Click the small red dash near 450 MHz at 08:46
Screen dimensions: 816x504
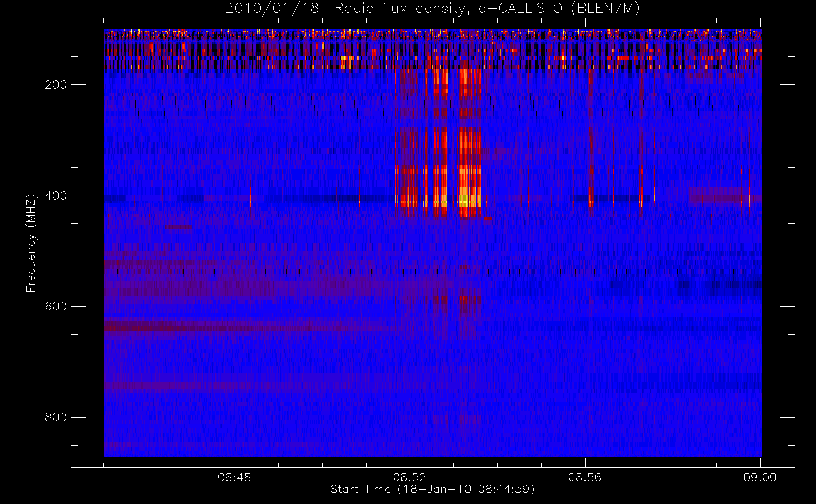[x=179, y=227]
